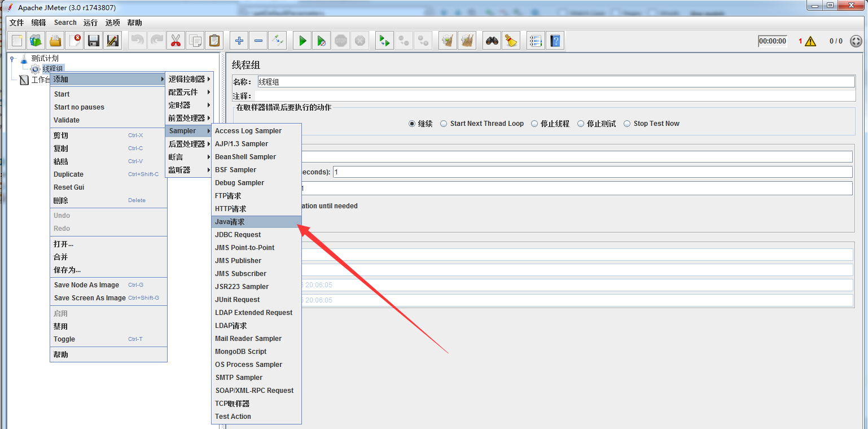Click Start no pauses toolbar icon

[322, 41]
